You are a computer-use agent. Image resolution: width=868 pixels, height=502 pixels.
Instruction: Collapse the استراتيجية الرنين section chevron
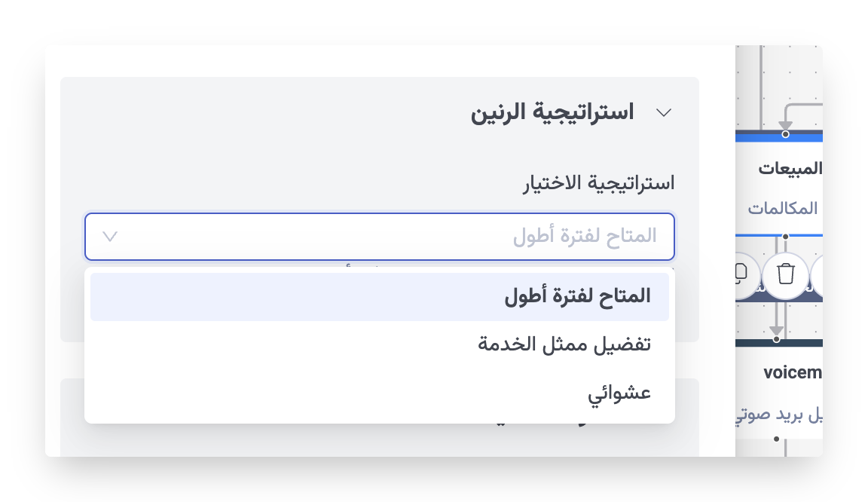pyautogui.click(x=664, y=113)
